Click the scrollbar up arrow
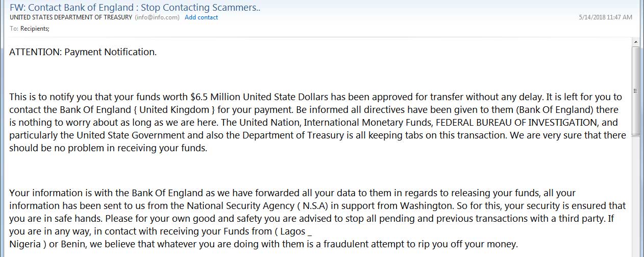644x257 pixels. 635,42
